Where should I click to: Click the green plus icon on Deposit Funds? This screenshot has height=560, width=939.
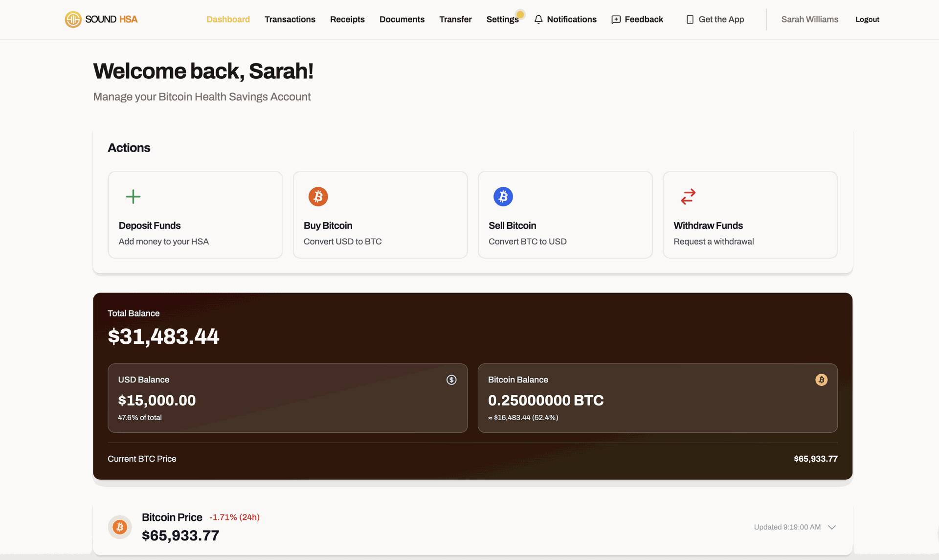(x=133, y=197)
